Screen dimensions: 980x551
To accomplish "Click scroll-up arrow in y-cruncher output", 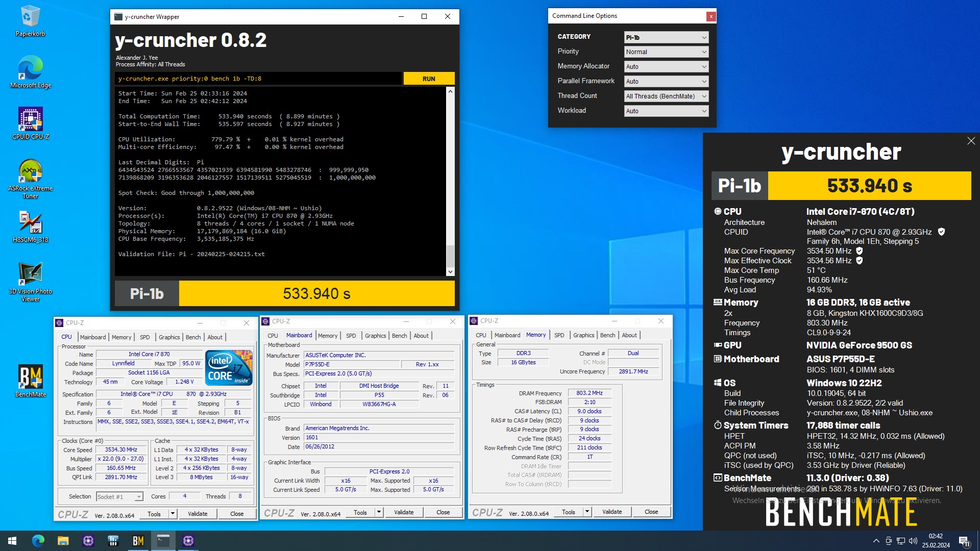I will (x=450, y=91).
